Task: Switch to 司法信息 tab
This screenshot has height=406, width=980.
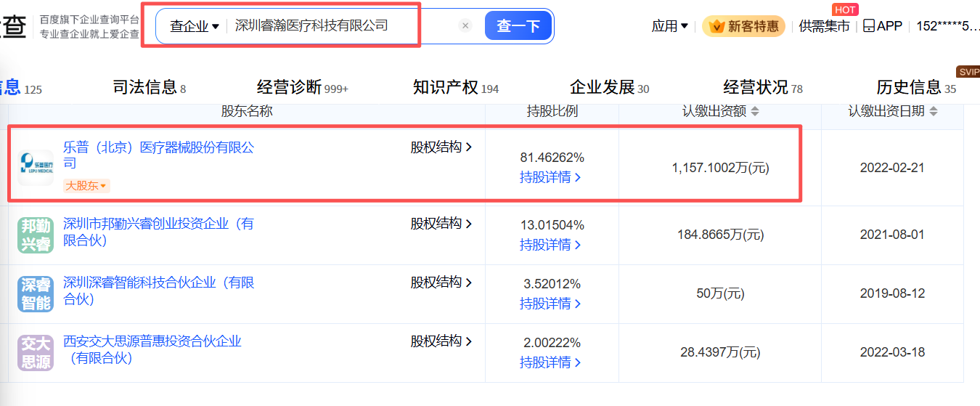Action: [149, 88]
